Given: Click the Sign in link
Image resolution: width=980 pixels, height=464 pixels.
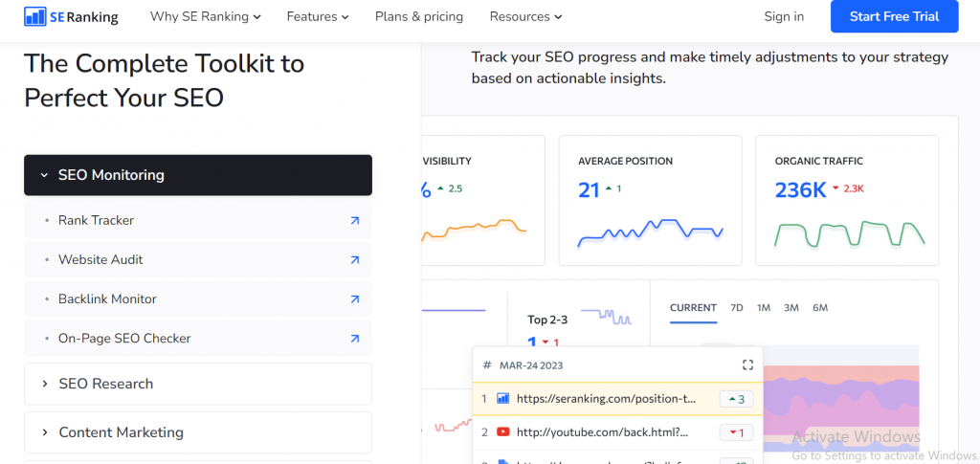Looking at the screenshot, I should [784, 16].
